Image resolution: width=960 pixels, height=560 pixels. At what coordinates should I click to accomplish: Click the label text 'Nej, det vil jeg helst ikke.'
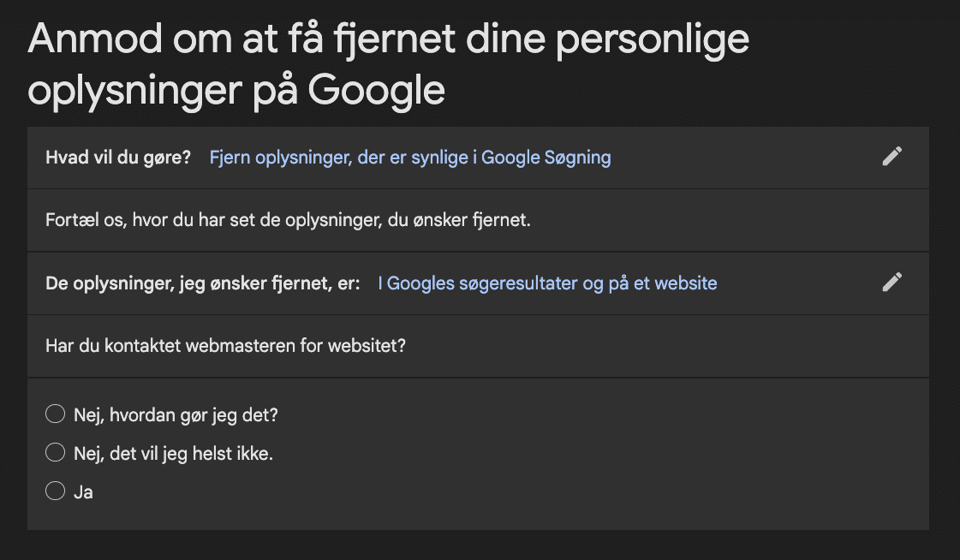click(x=173, y=454)
